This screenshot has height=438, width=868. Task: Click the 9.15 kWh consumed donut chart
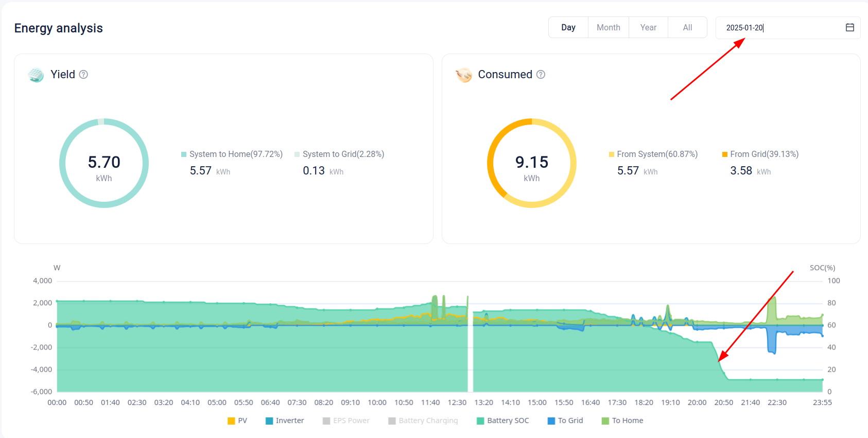pyautogui.click(x=532, y=163)
